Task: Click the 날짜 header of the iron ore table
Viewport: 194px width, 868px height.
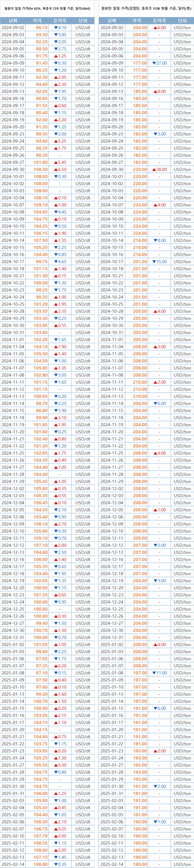Action: click(13, 21)
